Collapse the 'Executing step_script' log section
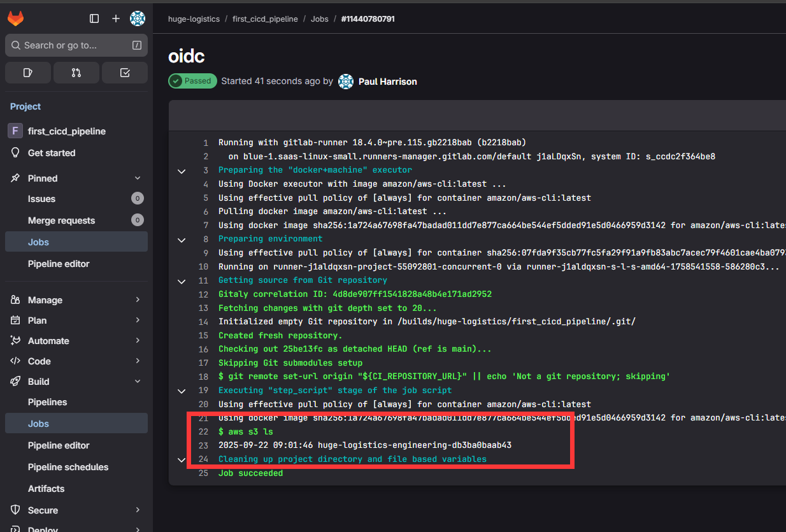 [x=182, y=391]
